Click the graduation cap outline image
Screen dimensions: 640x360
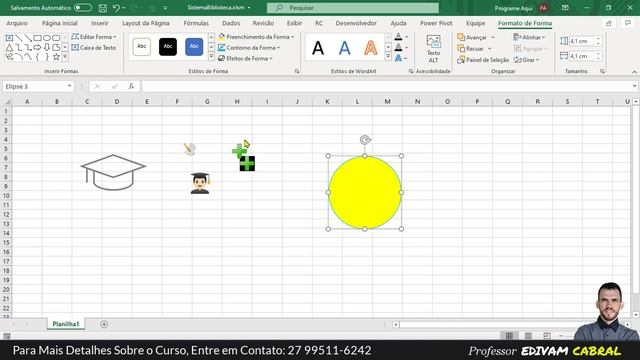[113, 172]
